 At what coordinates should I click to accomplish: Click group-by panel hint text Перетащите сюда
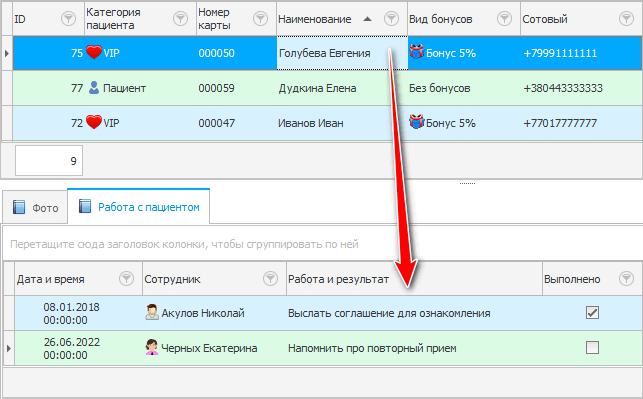coord(184,244)
